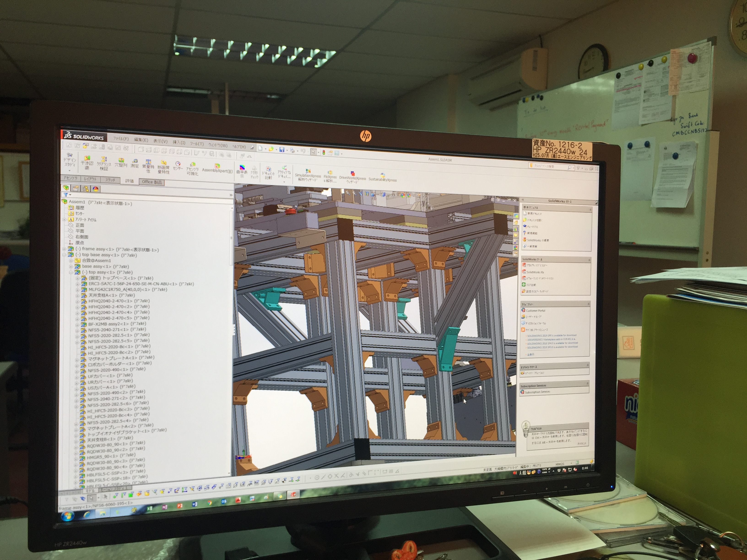Open the デザインスタディ dropdown arrow

[69, 170]
